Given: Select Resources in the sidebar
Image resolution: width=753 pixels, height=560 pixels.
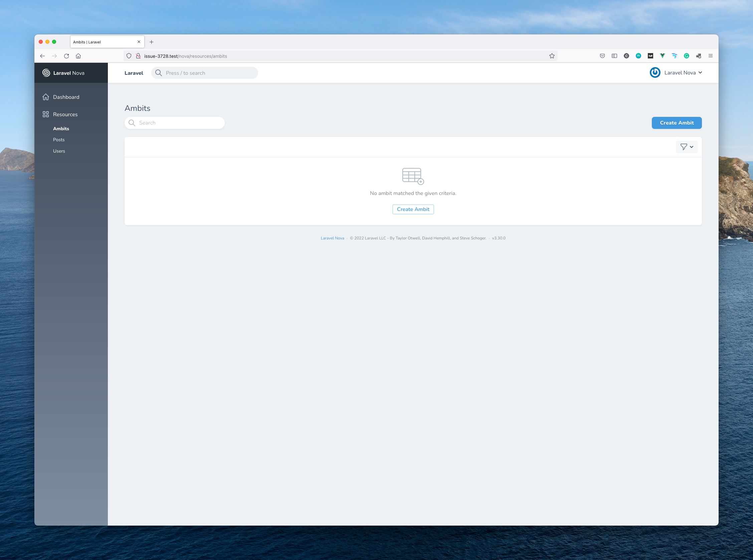Looking at the screenshot, I should pyautogui.click(x=65, y=114).
